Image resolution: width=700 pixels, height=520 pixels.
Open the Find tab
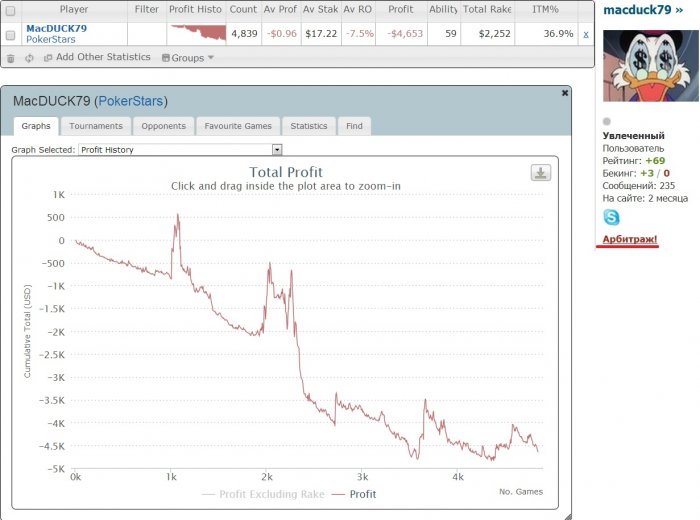coord(354,126)
